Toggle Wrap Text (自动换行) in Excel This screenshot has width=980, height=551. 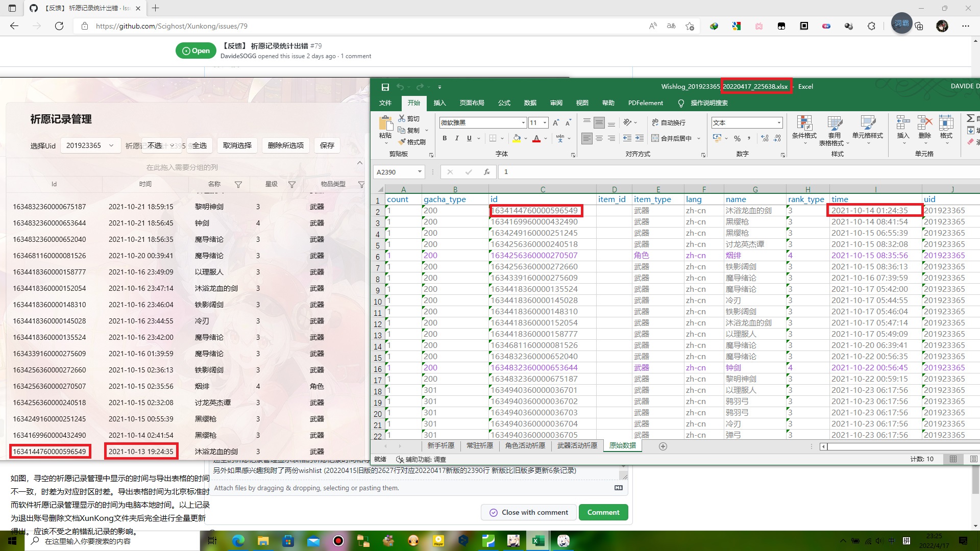click(669, 122)
